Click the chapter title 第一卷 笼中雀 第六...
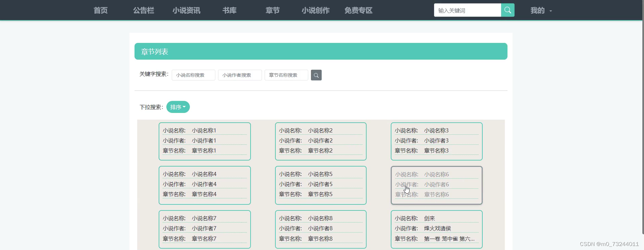The width and height of the screenshot is (644, 250). pos(449,239)
